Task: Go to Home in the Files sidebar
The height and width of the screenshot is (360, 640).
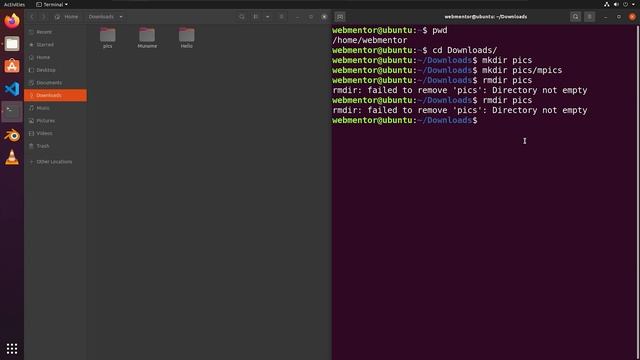Action: click(56, 57)
